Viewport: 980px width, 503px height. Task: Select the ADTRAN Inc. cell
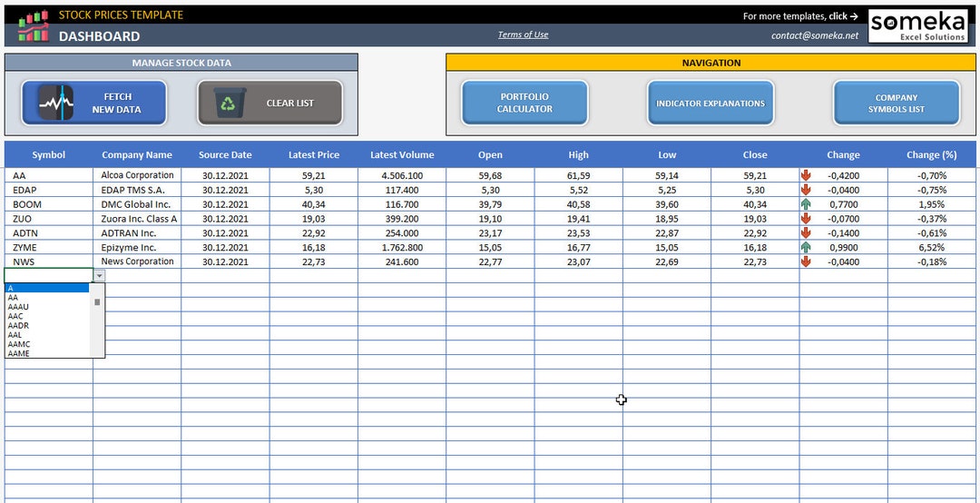137,232
